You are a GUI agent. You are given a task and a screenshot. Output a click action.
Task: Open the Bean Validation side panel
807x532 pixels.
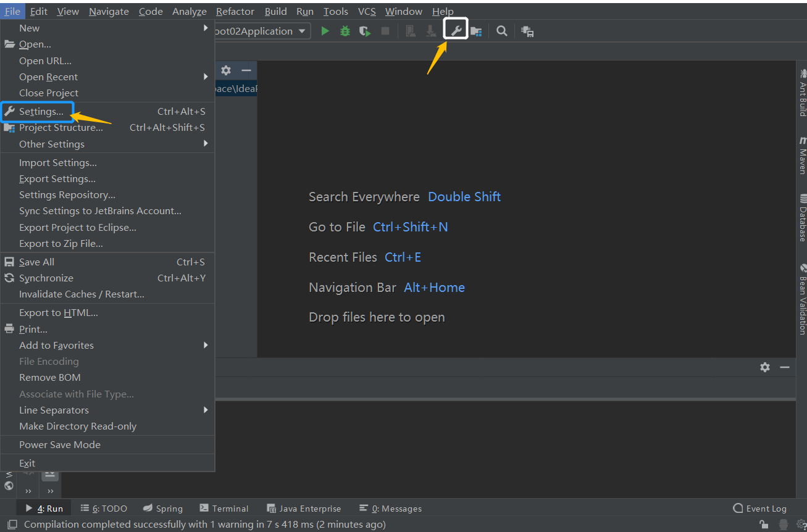803,299
